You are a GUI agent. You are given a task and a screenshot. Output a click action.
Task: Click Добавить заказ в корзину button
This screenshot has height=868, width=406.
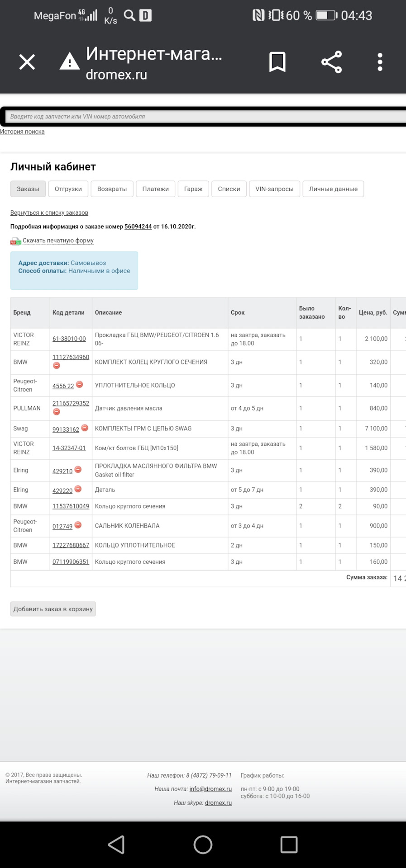tap(53, 609)
